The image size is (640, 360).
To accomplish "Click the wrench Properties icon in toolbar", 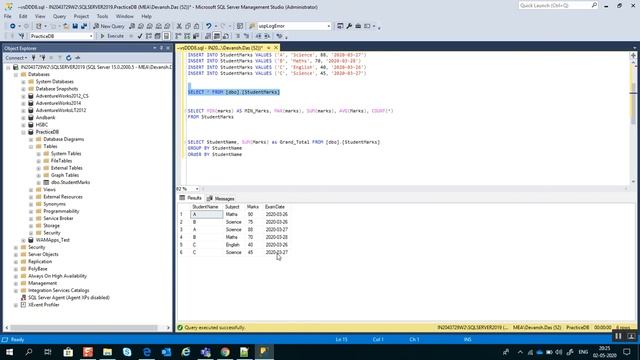I will (x=349, y=26).
